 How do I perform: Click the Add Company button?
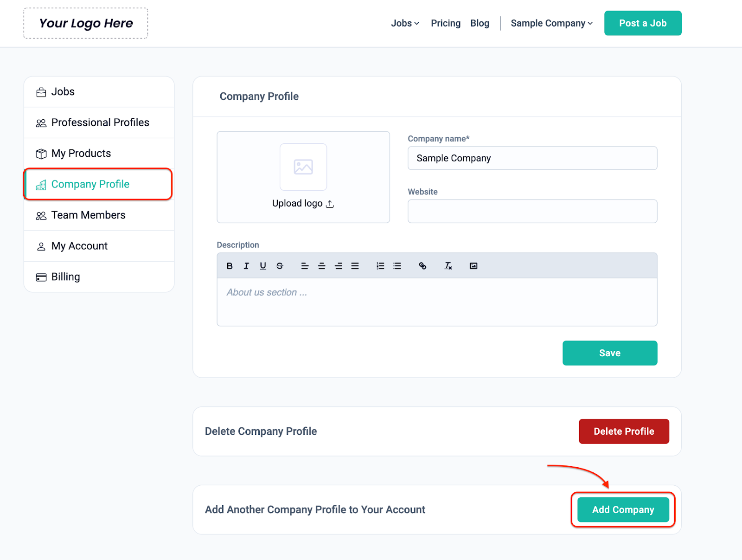pos(623,509)
